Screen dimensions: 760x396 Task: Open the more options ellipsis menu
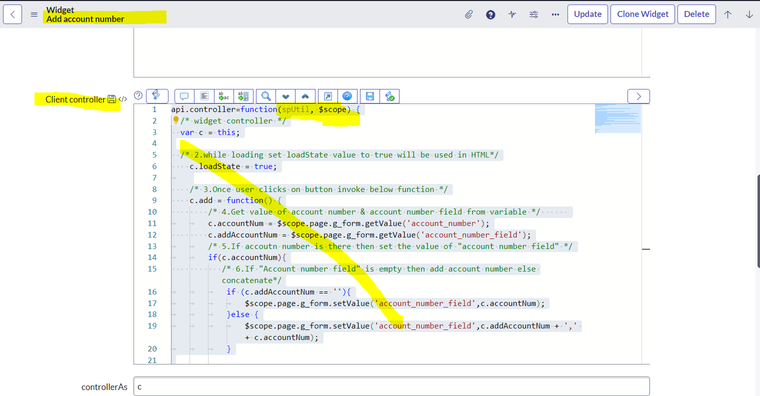[555, 15]
